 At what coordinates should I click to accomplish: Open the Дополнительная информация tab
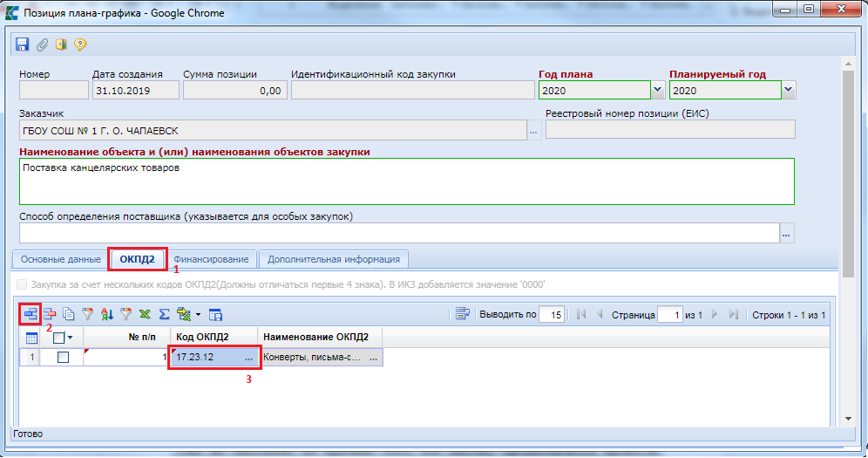tap(334, 259)
